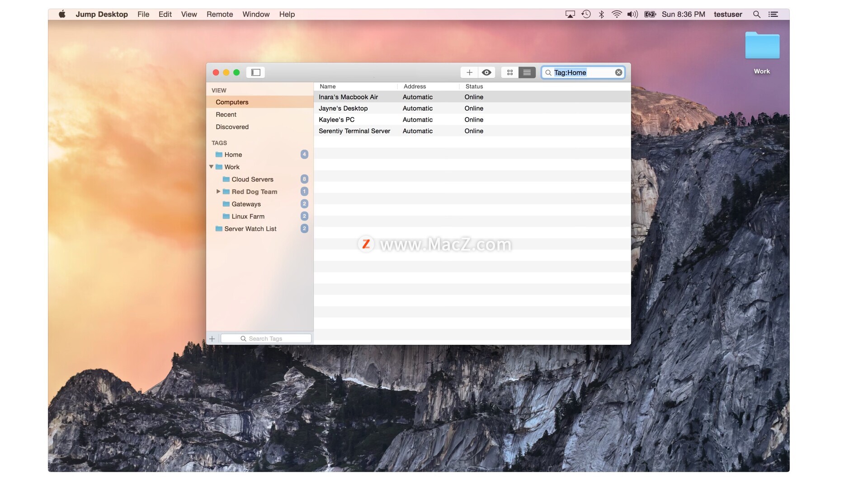Click the Sun 8:36 PM clock
The image size is (868, 488).
[684, 14]
